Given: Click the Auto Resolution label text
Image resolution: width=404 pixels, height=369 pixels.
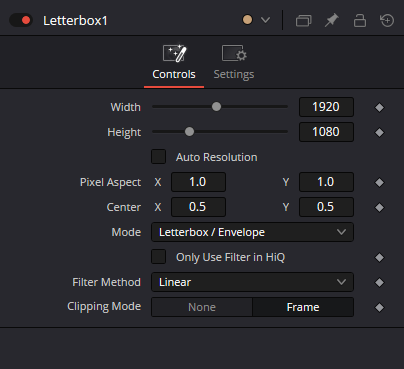Looking at the screenshot, I should point(217,157).
